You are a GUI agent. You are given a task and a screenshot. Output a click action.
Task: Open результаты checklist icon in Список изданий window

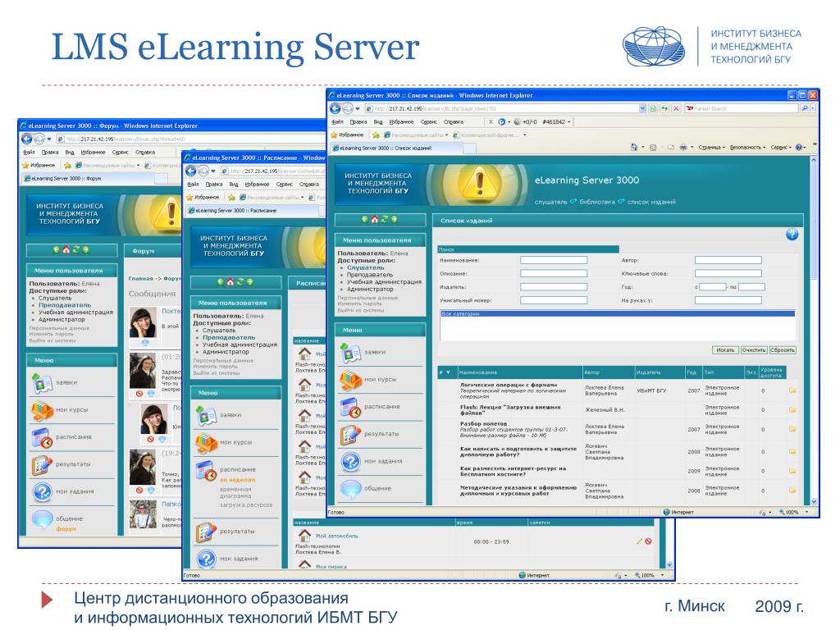(x=351, y=435)
